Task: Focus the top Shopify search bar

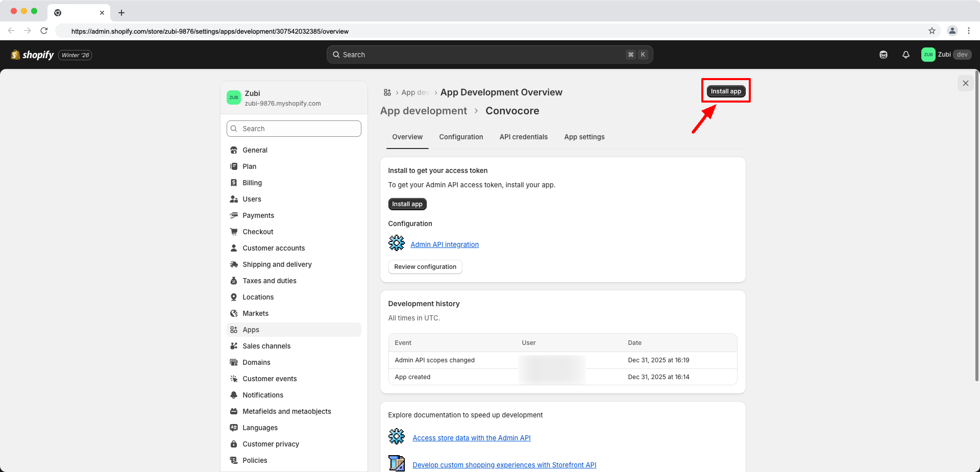Action: (490, 55)
